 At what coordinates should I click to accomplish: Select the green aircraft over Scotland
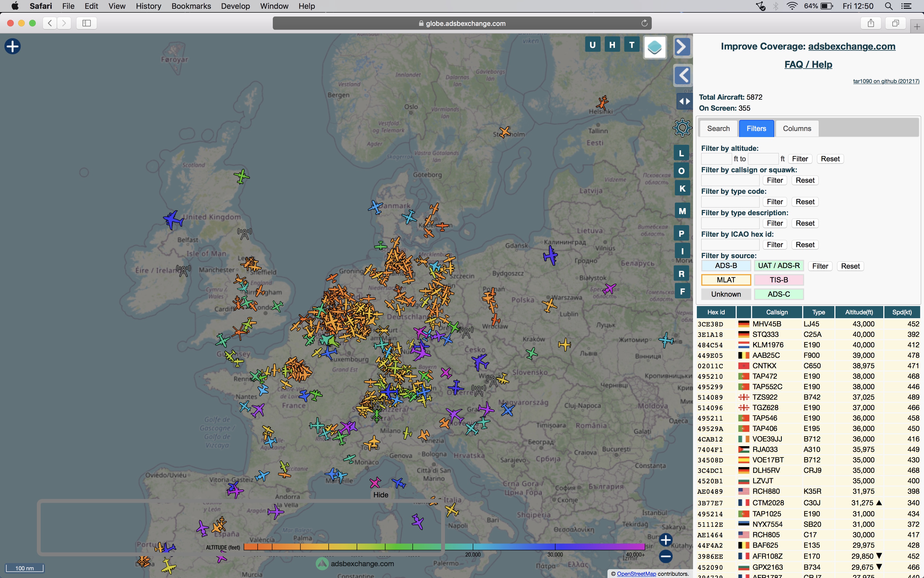(x=241, y=176)
